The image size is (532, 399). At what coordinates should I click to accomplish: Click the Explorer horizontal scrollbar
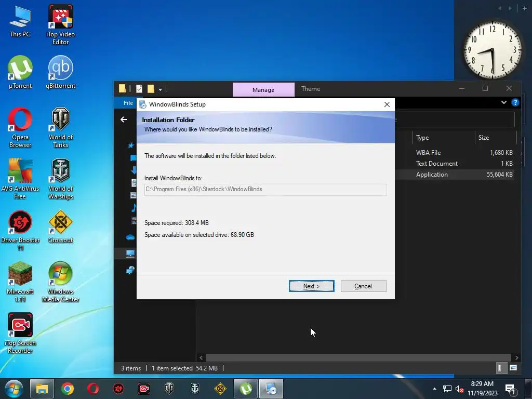pyautogui.click(x=358, y=357)
